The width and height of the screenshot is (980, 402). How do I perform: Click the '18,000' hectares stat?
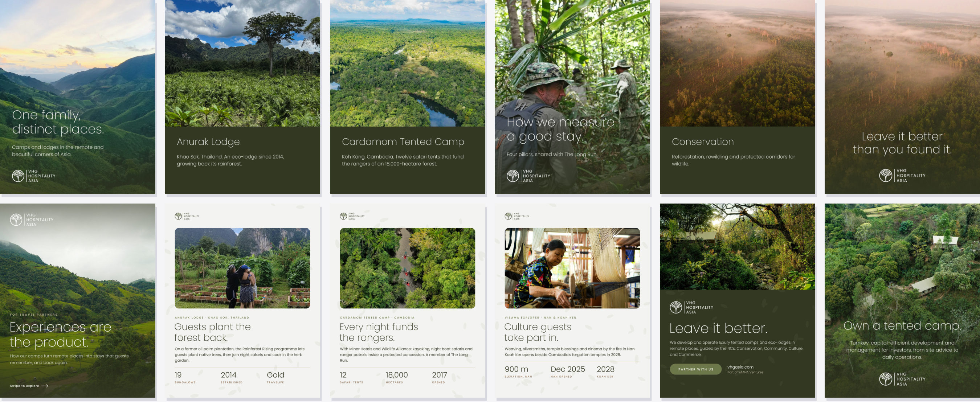[397, 375]
